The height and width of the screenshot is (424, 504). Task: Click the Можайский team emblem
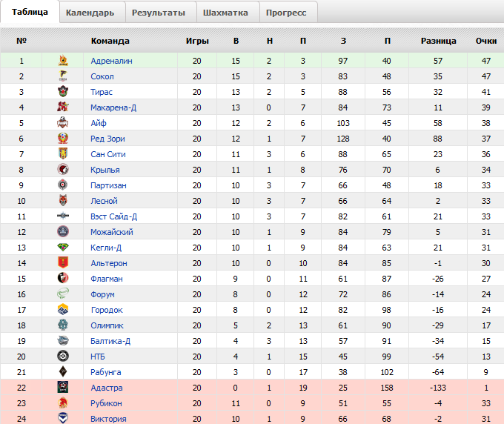click(x=63, y=232)
